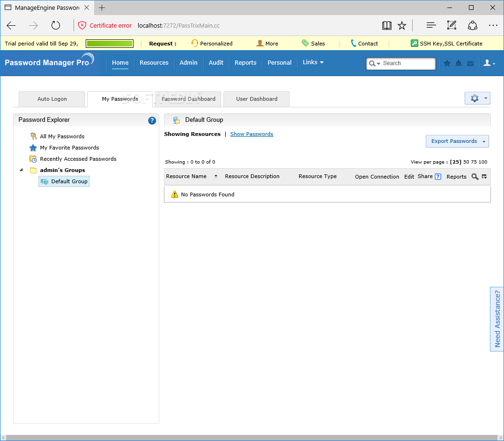Image resolution: width=504 pixels, height=441 pixels.
Task: Click the column chooser icon in table header
Action: (484, 176)
